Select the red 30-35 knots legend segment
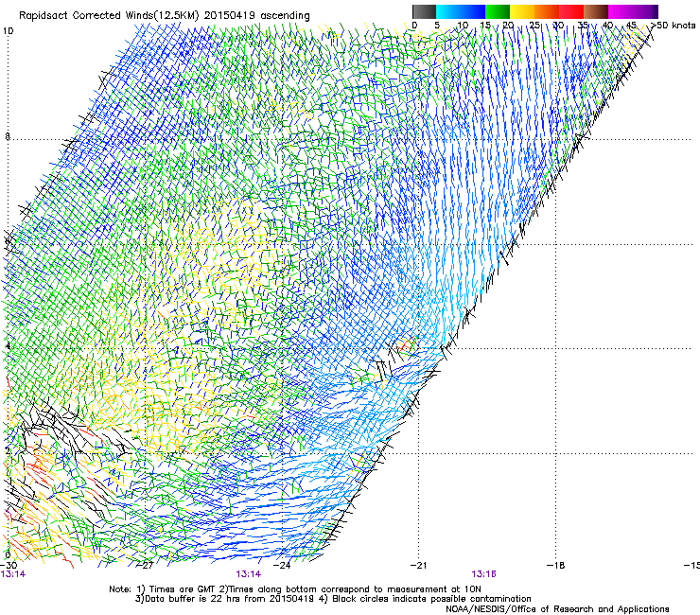Screen dimensions: 700x615 (571, 11)
